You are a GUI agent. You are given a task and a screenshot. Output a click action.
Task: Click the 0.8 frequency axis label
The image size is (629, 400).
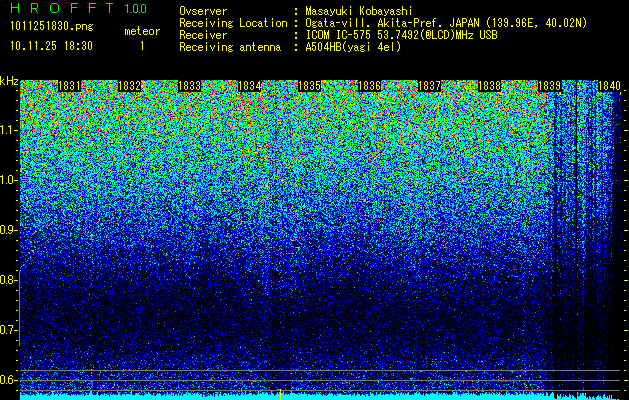pyautogui.click(x=8, y=280)
